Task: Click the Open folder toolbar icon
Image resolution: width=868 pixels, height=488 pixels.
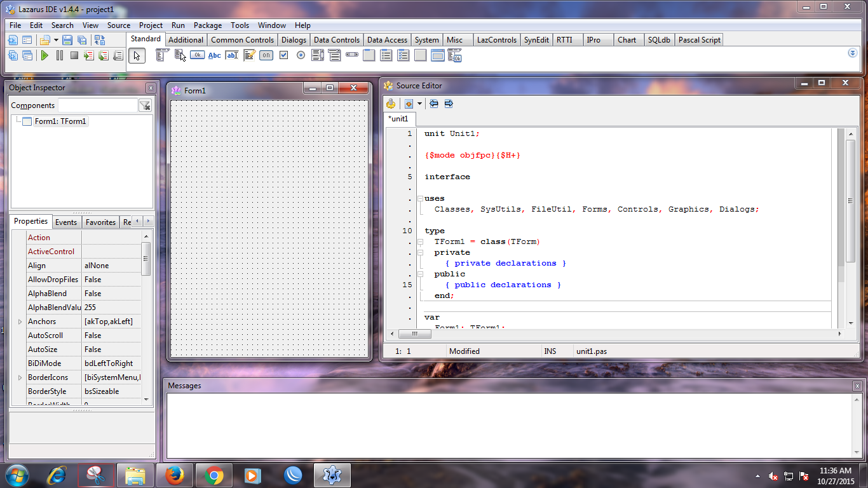Action: (44, 40)
